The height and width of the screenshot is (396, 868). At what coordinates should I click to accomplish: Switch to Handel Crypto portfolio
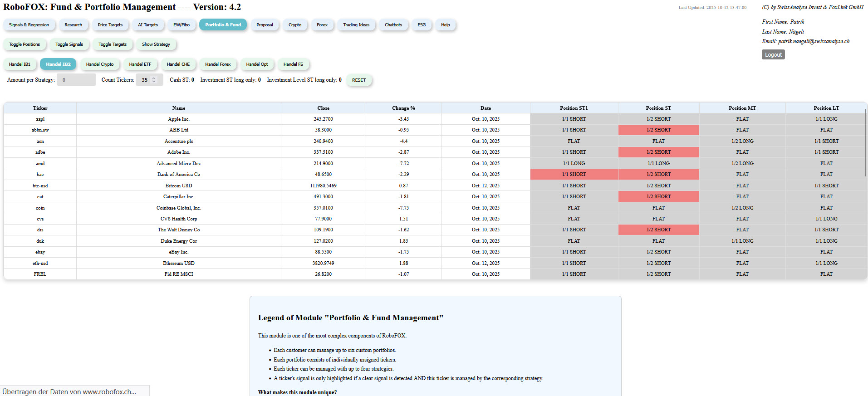click(100, 64)
